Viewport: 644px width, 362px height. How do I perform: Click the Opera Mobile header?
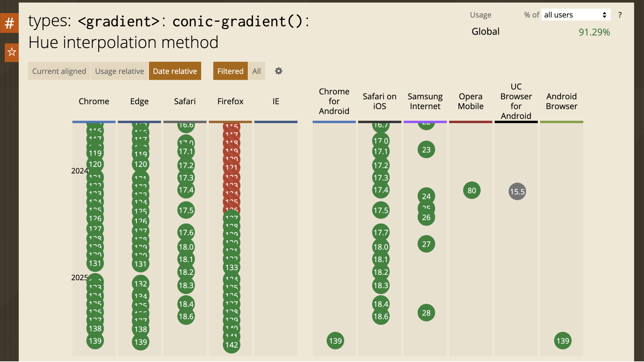[x=471, y=101]
